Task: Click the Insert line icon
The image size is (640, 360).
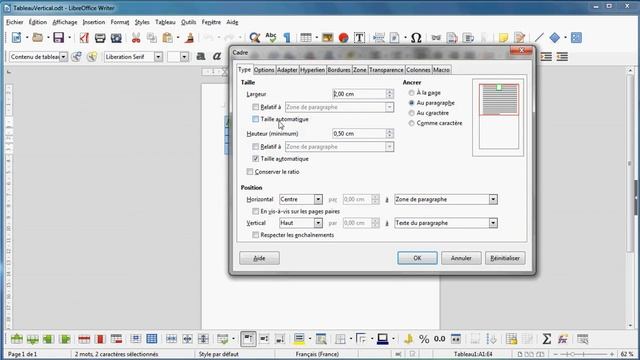Action: pos(539,38)
